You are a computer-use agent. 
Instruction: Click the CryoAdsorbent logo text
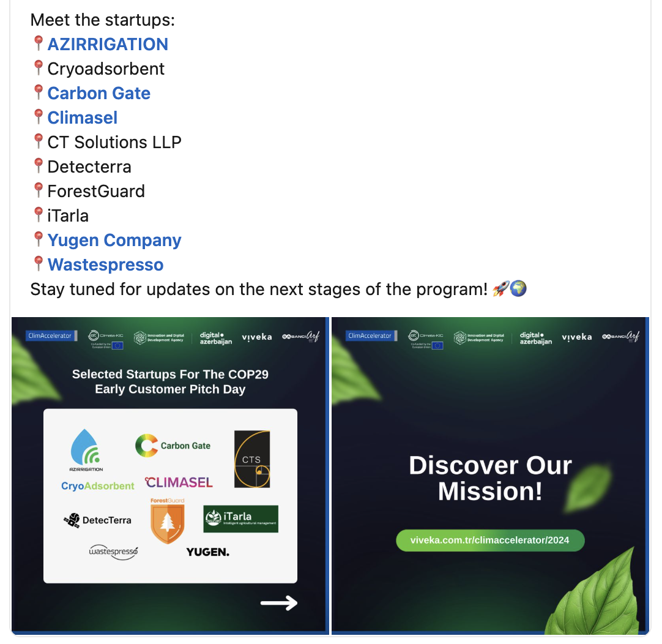97,486
